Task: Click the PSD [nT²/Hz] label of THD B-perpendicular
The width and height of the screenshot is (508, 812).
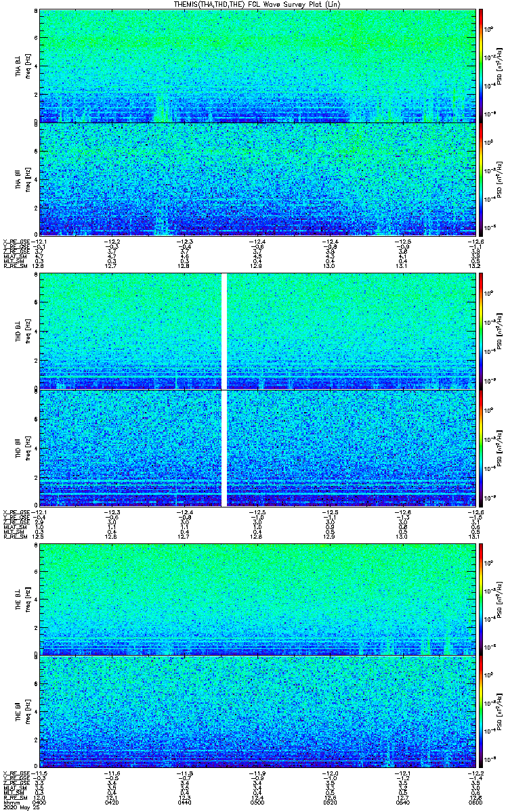Action: coord(500,331)
